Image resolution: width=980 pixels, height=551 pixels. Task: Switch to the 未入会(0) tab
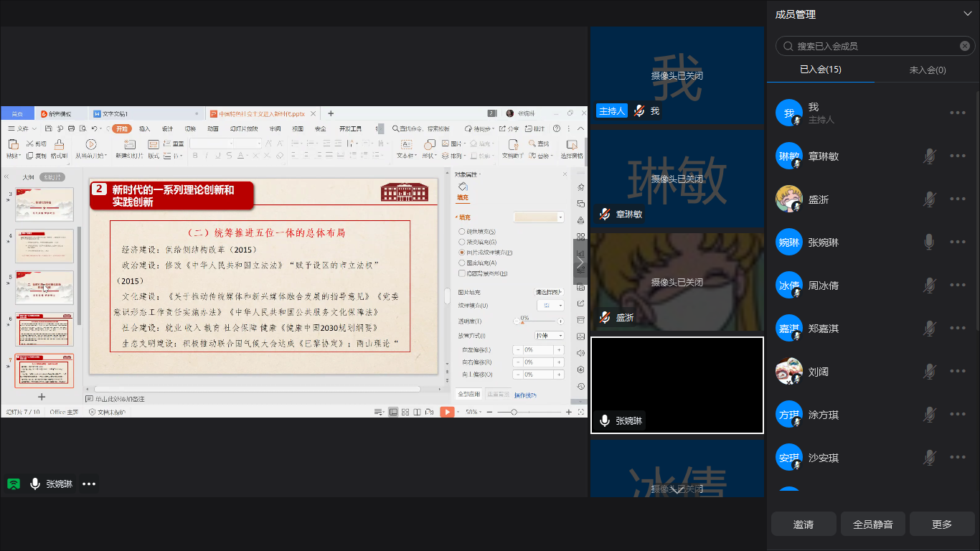point(927,70)
